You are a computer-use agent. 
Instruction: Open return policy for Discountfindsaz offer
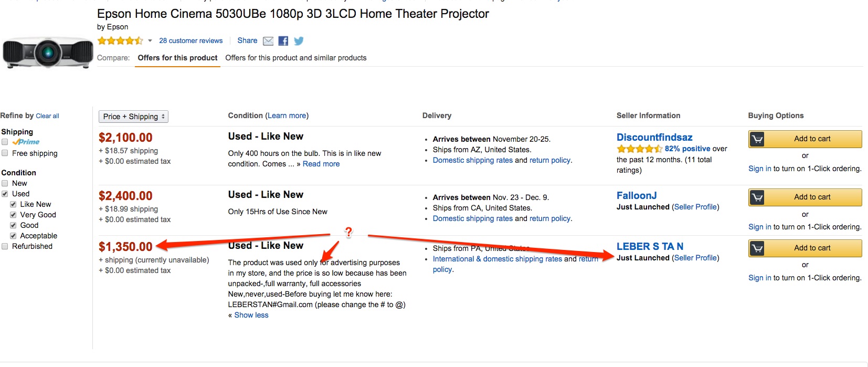coord(550,160)
